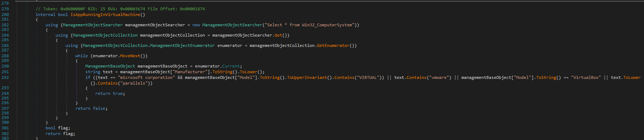Click line number 302
This screenshot has height=140, width=644.
click(5, 134)
